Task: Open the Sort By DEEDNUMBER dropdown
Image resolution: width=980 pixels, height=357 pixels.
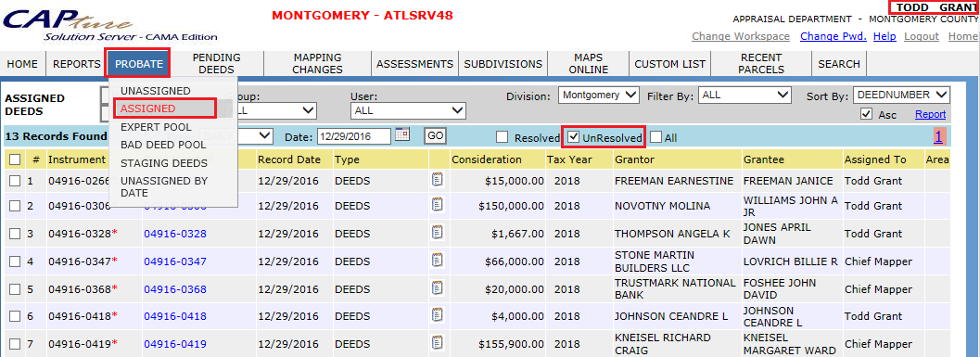Action: 901,95
